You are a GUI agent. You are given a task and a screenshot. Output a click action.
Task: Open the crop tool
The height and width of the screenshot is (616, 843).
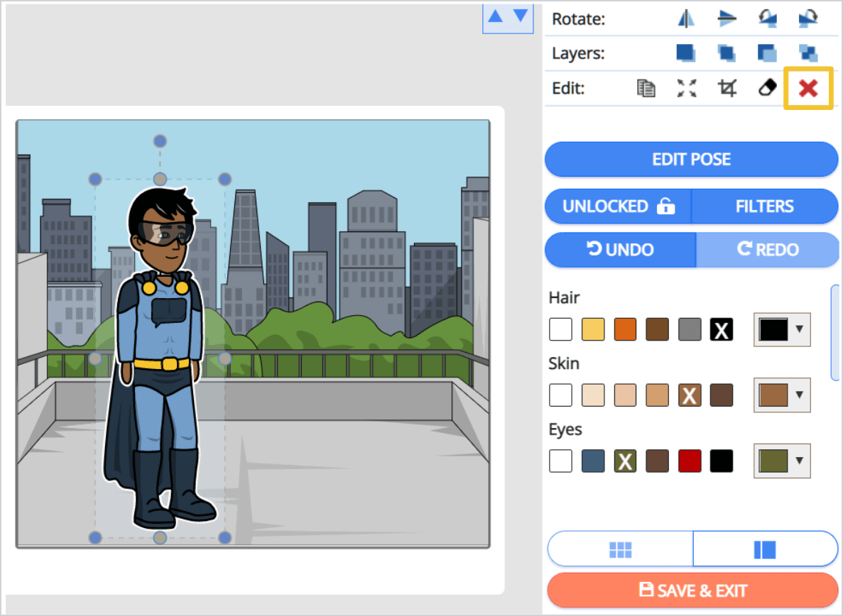(x=727, y=88)
